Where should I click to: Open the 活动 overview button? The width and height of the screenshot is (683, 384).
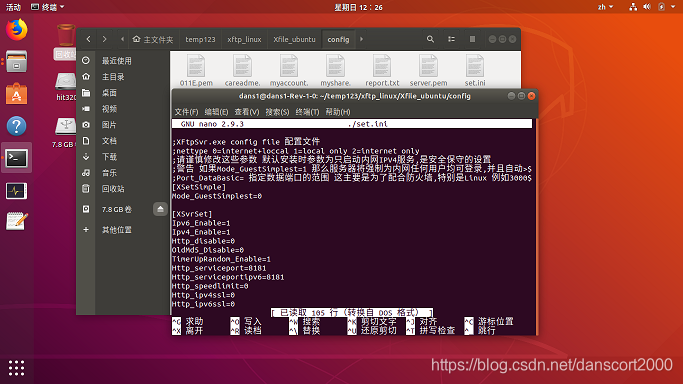[13, 7]
